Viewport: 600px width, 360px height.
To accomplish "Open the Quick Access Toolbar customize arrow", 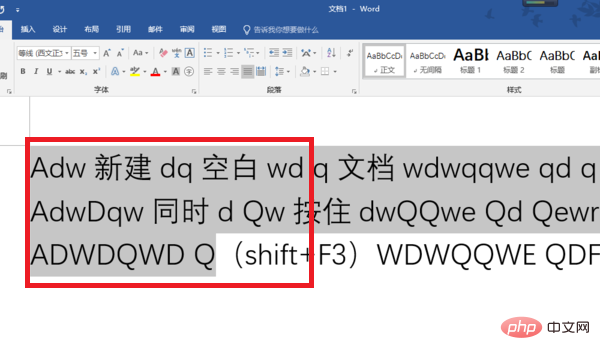I will (18, 10).
